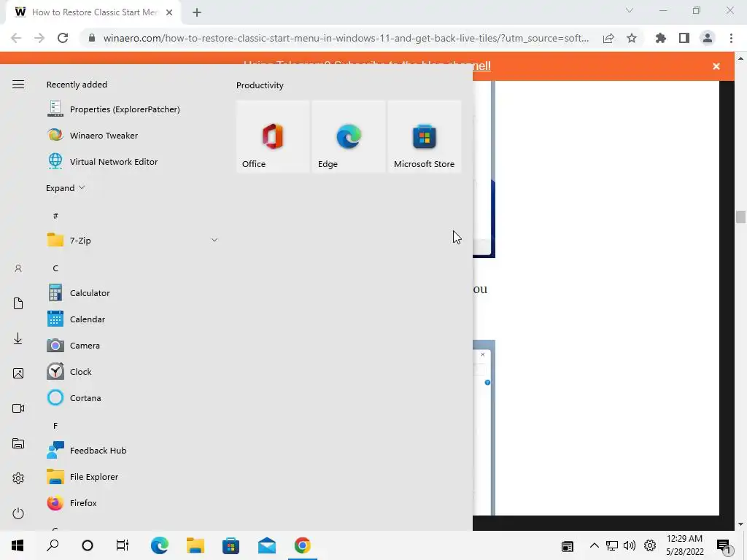Open Chrome Extensions puzzle icon
The image size is (747, 560).
661,38
